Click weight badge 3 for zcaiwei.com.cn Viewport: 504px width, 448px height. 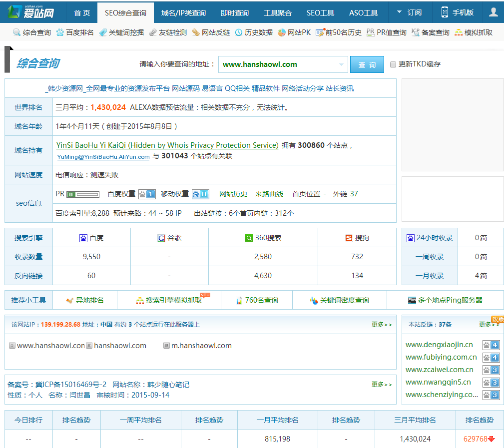click(491, 370)
